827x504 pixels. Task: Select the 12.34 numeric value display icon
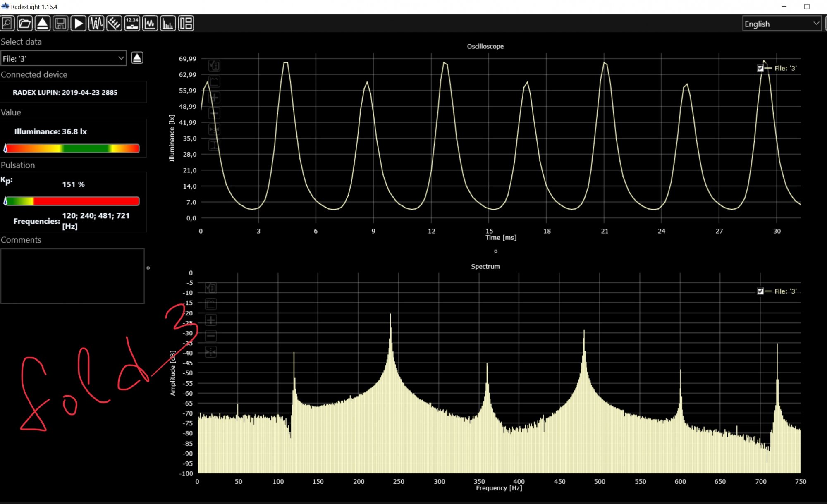132,24
